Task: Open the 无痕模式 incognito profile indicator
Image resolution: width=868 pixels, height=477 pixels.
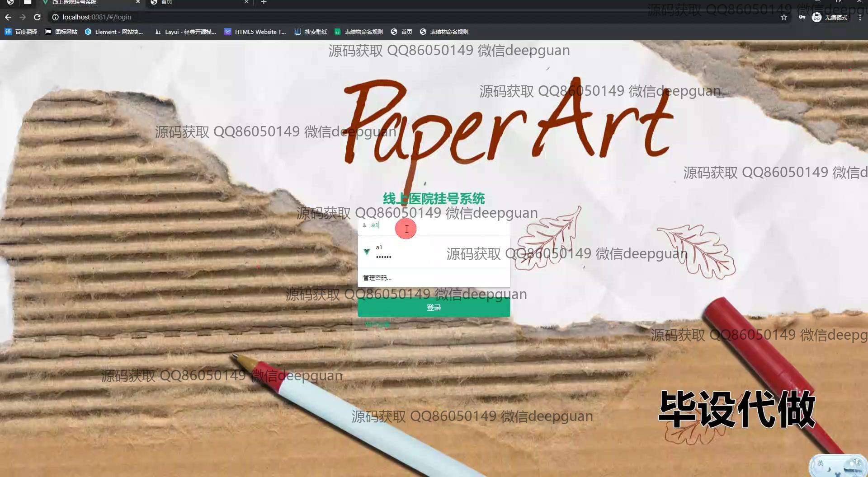Action: pos(830,17)
